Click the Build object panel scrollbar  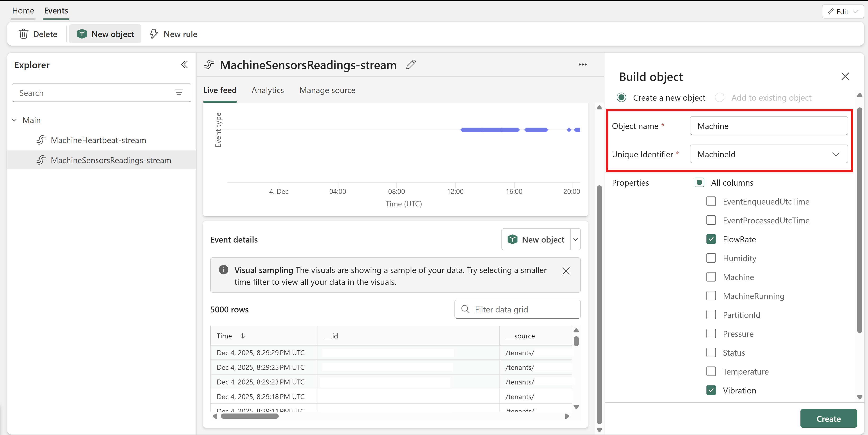point(859,220)
